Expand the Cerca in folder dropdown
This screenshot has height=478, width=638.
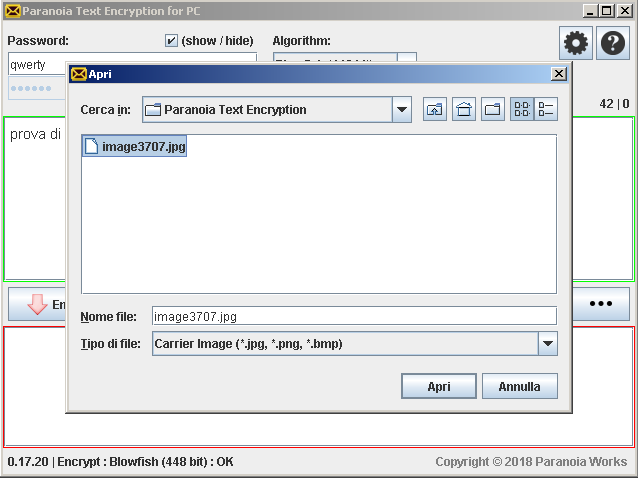tap(402, 110)
